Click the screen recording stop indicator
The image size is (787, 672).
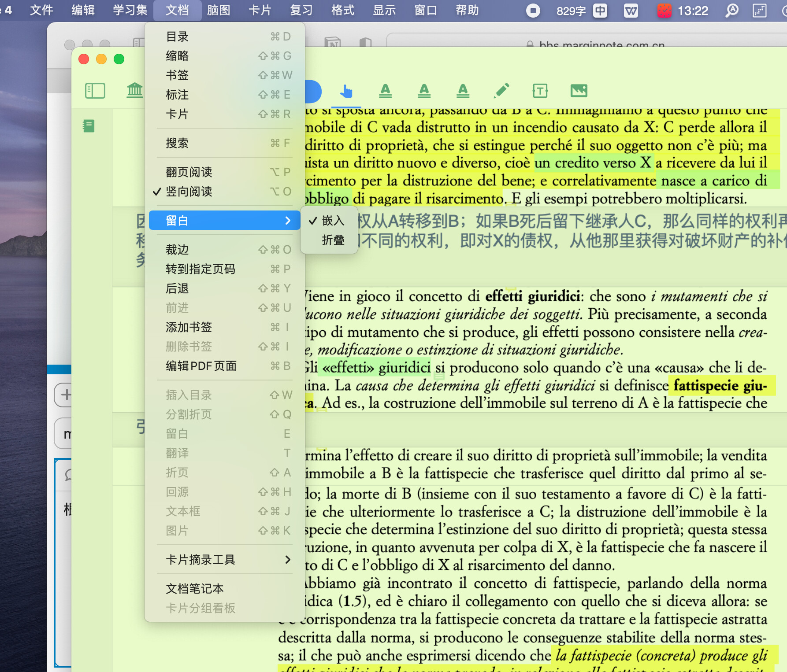(533, 11)
